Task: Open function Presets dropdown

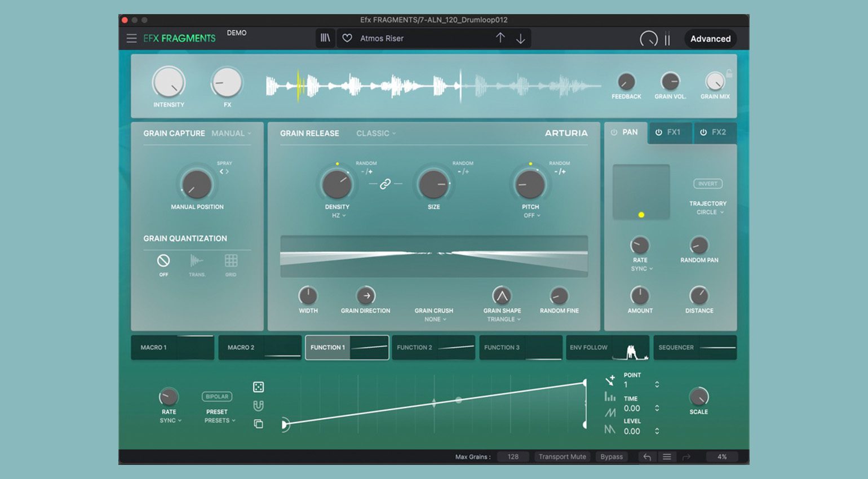Action: [220, 420]
